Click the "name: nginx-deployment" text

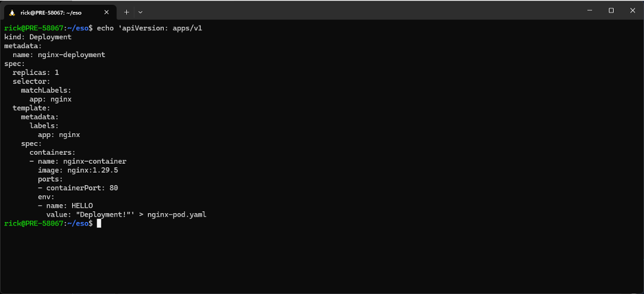click(x=59, y=55)
